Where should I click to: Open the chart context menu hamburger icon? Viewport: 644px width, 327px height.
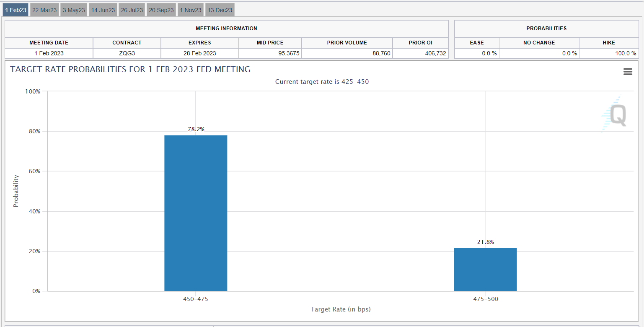[627, 72]
